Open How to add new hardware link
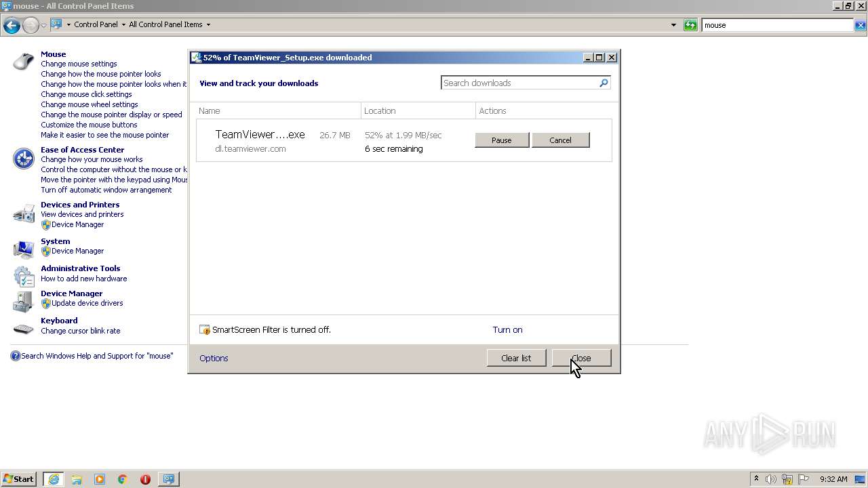The image size is (868, 488). [83, 279]
